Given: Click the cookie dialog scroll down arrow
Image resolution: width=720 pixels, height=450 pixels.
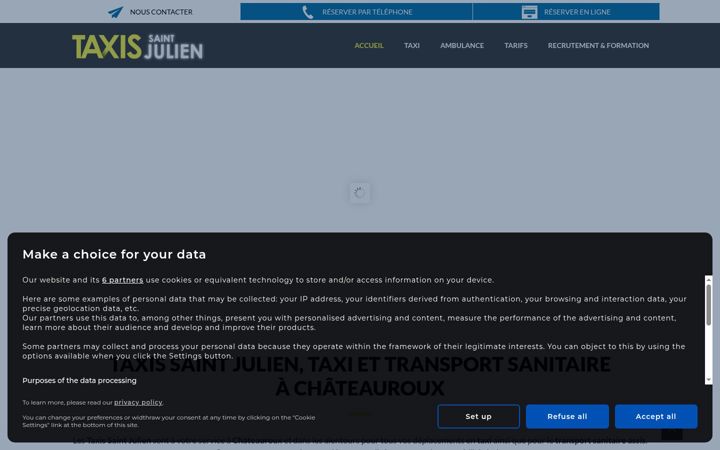Looking at the screenshot, I should tap(709, 380).
